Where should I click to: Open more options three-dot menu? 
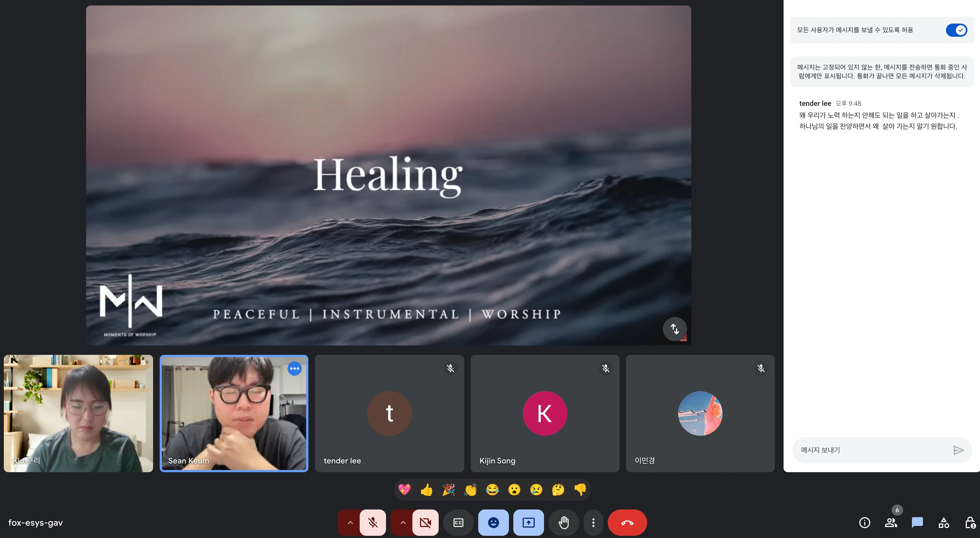point(593,522)
